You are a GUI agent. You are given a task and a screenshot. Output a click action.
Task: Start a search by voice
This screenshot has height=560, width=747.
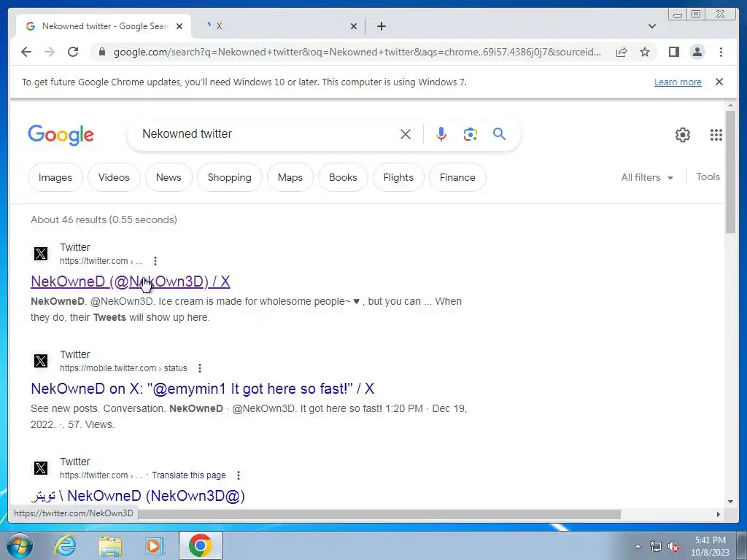pos(441,134)
